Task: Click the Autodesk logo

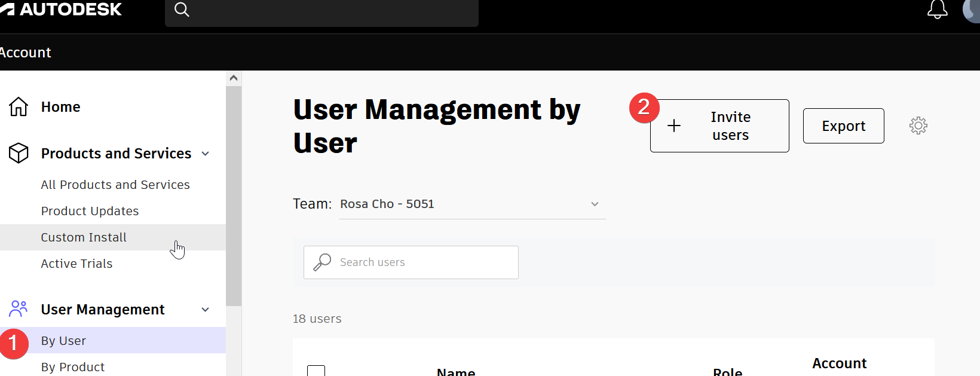Action: [x=60, y=9]
